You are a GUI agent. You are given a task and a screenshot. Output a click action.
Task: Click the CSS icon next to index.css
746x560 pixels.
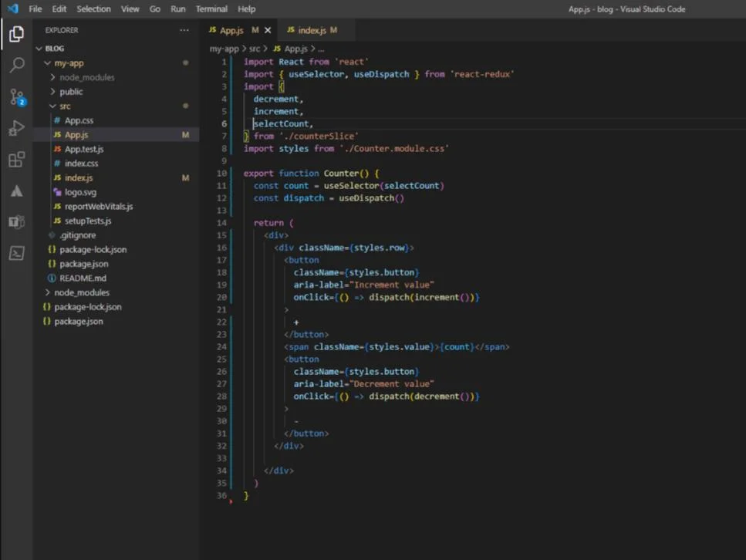point(57,164)
